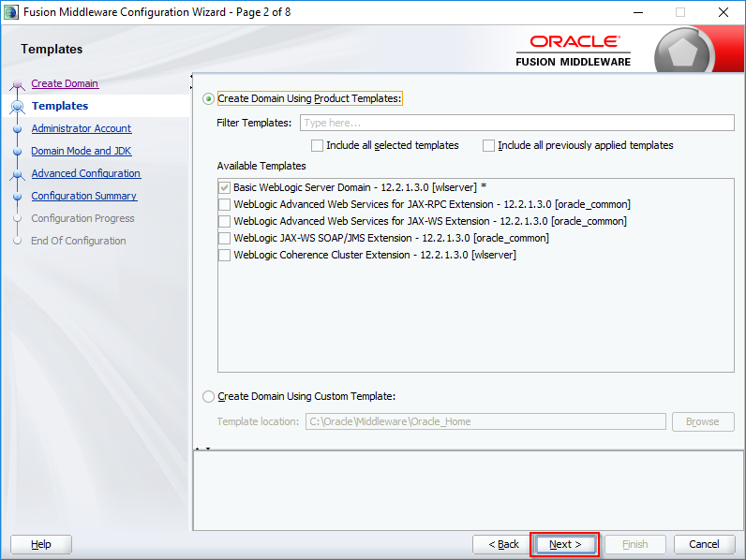Select Create Domain Using Custom Template radio

[x=208, y=396]
